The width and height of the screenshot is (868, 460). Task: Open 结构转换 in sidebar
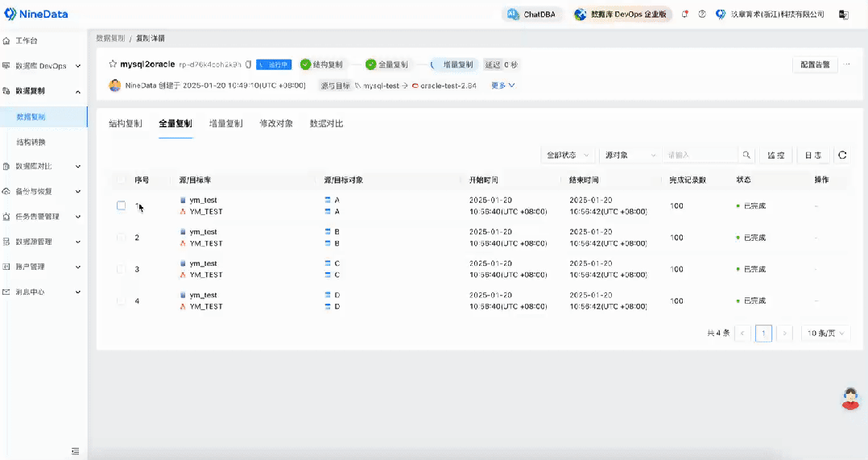(31, 143)
